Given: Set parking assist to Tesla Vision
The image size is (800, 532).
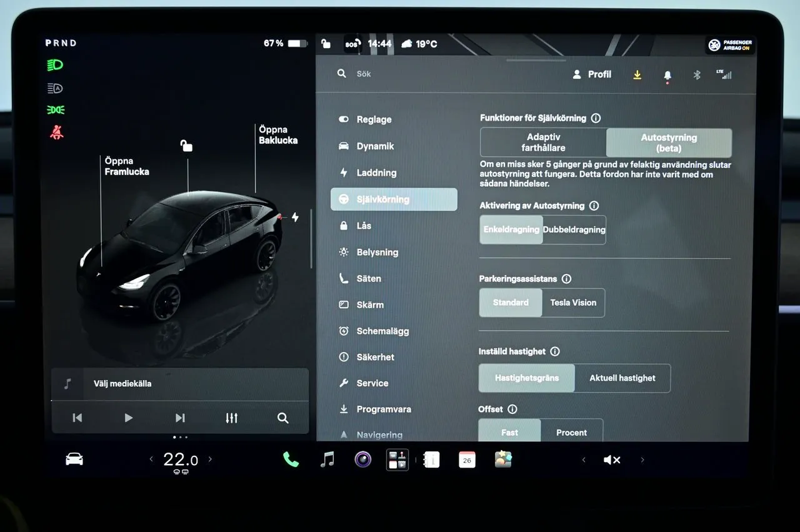Looking at the screenshot, I should coord(573,303).
